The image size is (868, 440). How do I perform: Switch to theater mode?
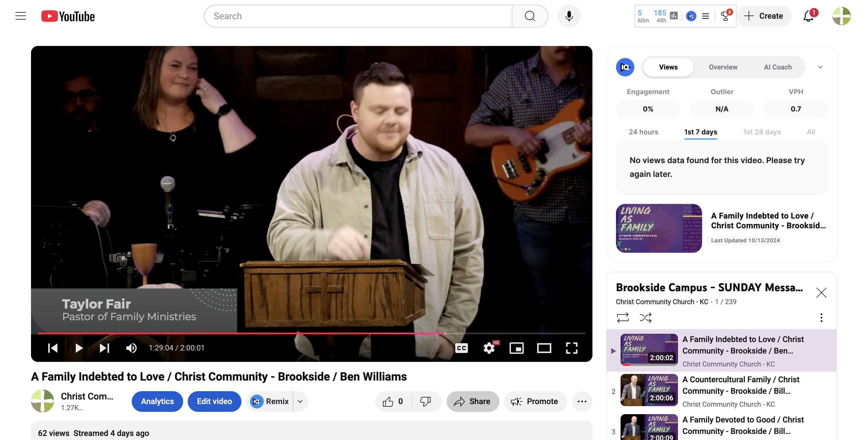(544, 348)
